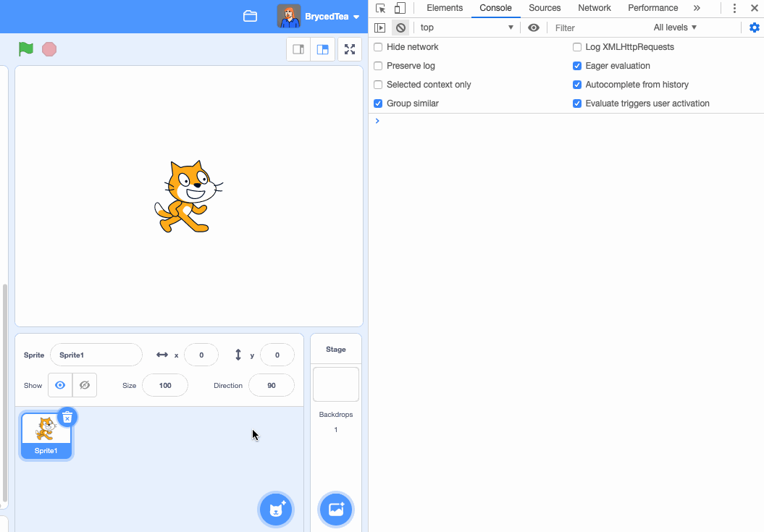
Task: Switch to large stage layout
Action: [322, 49]
